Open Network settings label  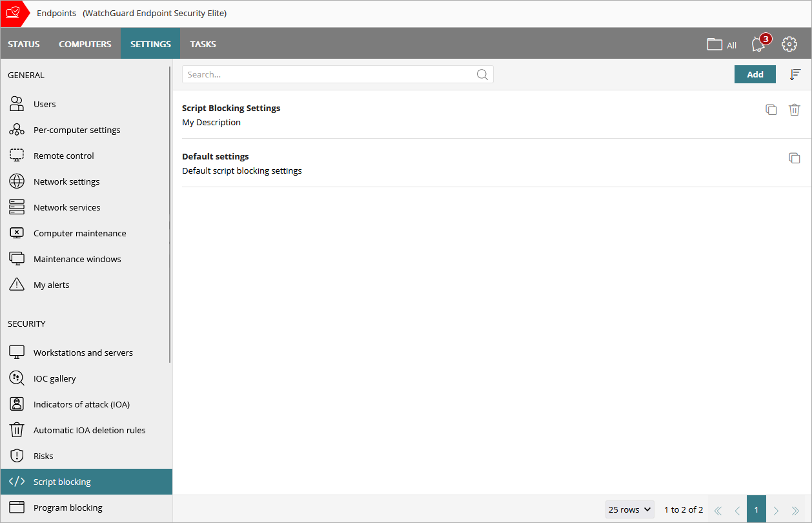pyautogui.click(x=66, y=181)
